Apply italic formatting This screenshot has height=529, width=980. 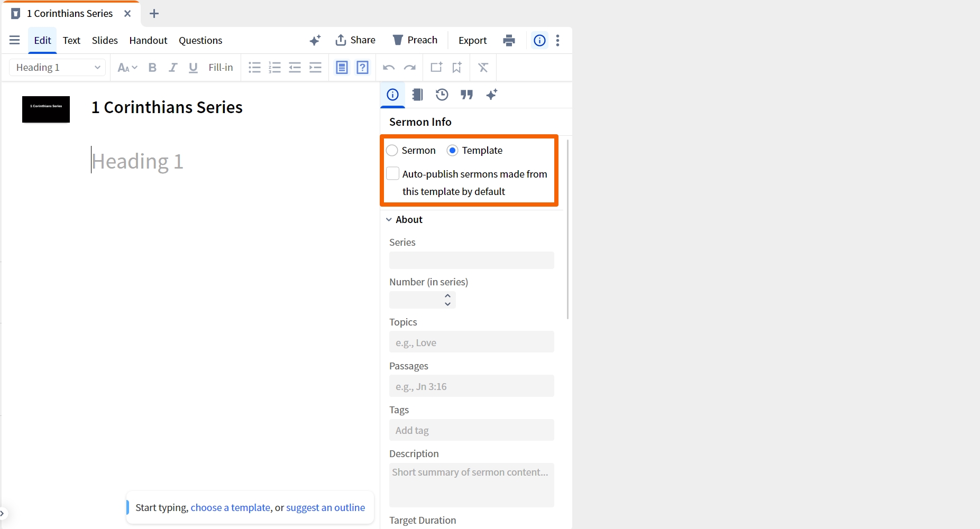pyautogui.click(x=172, y=67)
